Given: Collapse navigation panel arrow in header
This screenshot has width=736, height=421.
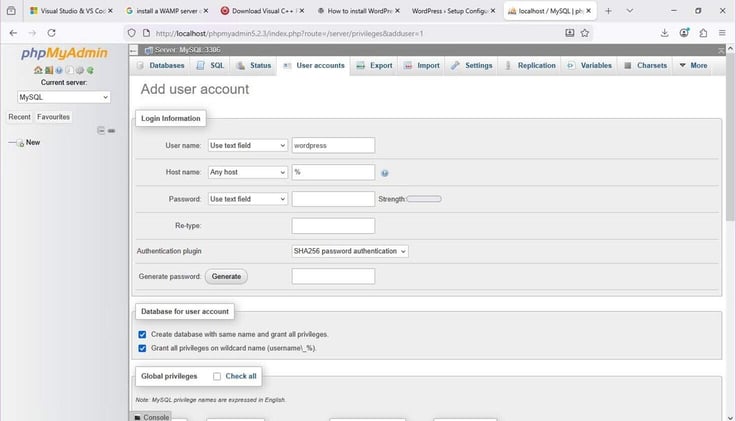Looking at the screenshot, I should coord(134,50).
